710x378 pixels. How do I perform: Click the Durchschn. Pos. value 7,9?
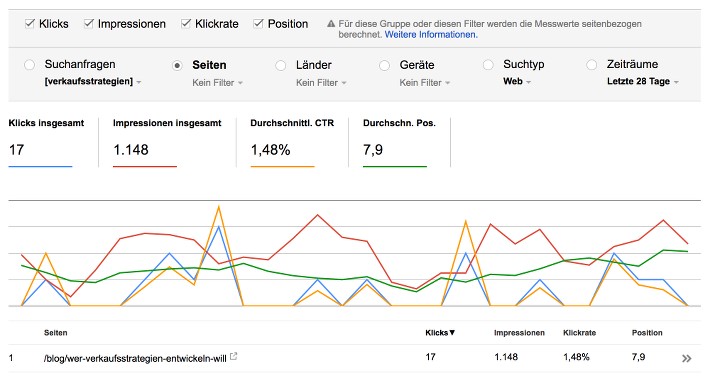373,150
